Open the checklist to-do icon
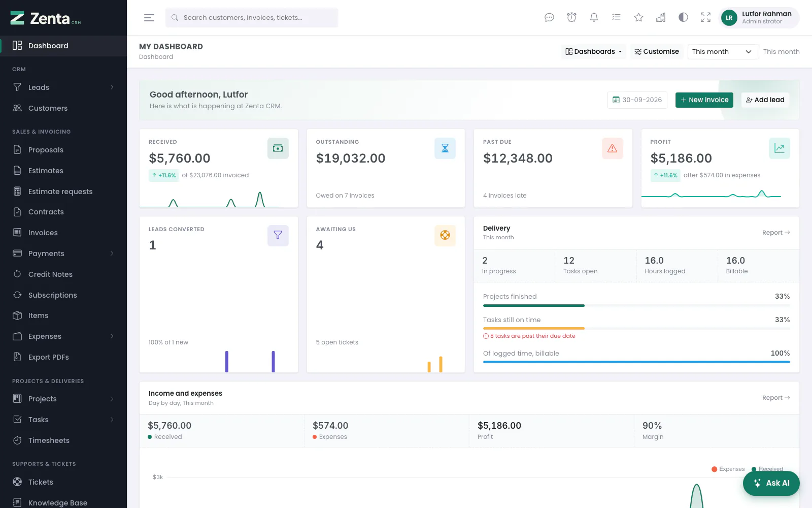Image resolution: width=812 pixels, height=508 pixels. [616, 18]
